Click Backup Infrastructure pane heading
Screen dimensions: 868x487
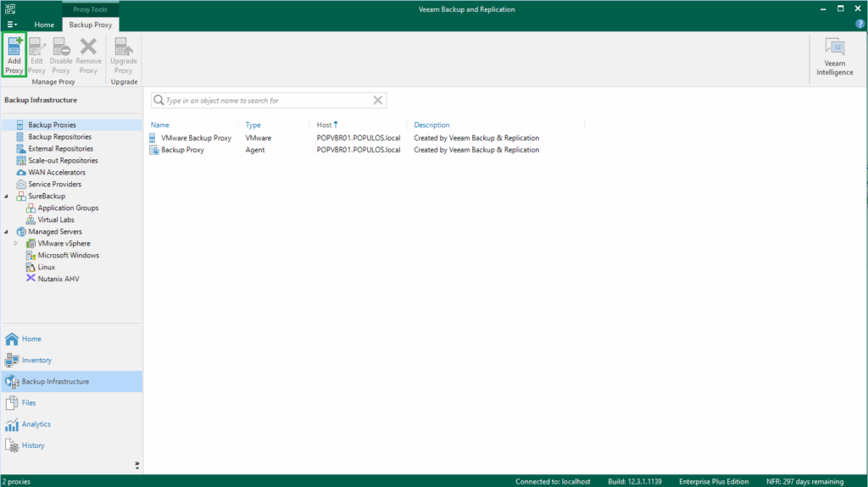pyautogui.click(x=41, y=100)
